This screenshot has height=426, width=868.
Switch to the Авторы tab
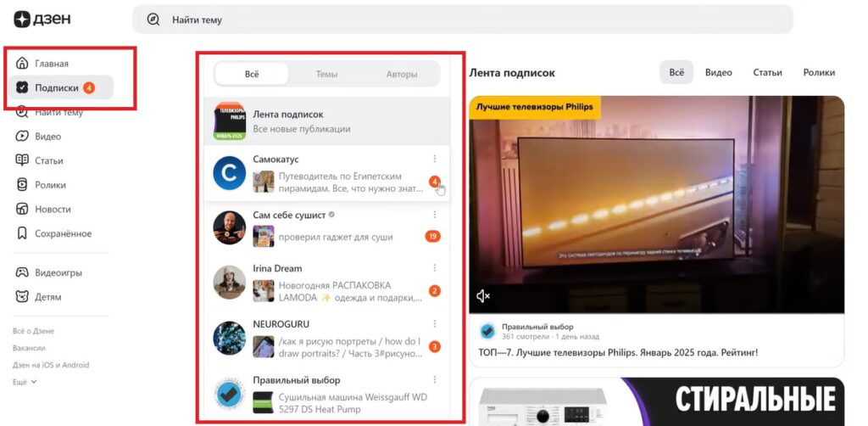click(x=402, y=74)
